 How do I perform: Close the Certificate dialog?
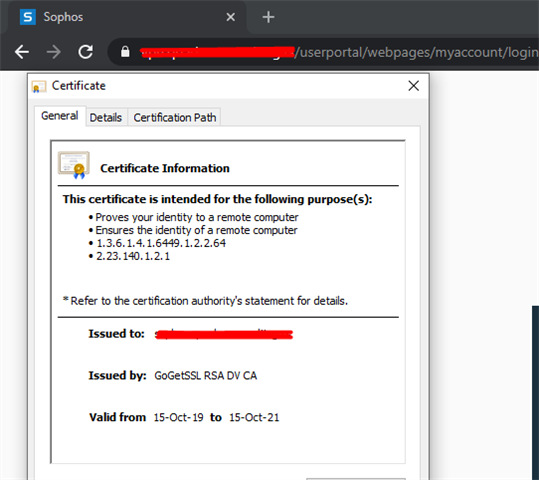[x=414, y=86]
